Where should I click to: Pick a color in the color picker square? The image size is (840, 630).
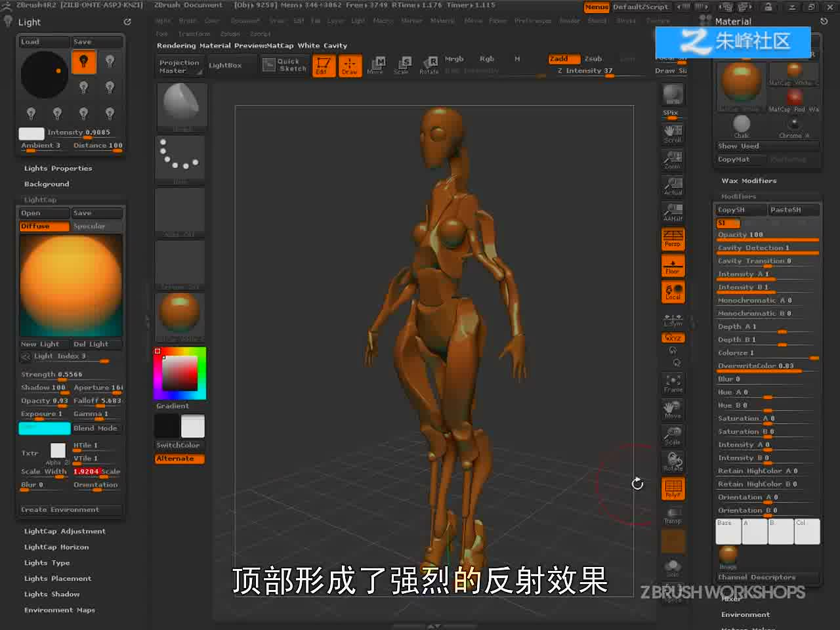pos(180,373)
